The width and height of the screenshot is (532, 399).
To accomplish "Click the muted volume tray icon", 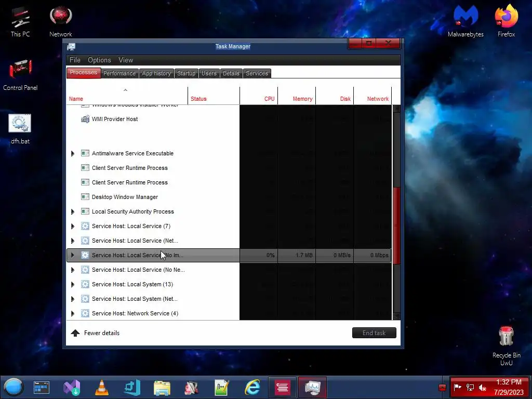I will point(483,387).
